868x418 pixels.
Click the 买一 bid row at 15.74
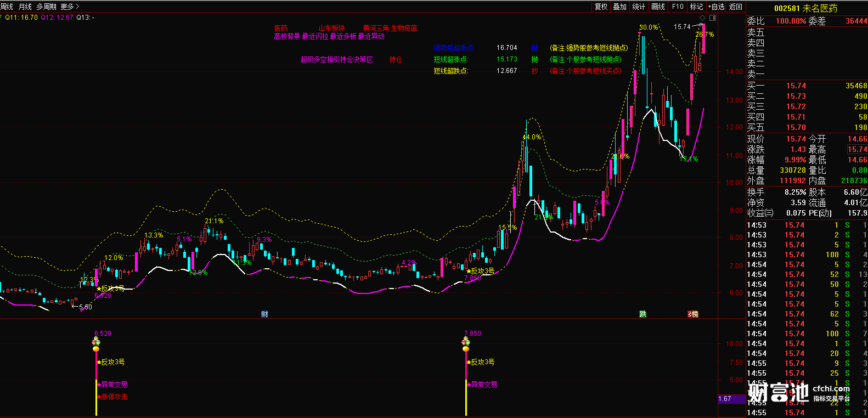tap(807, 86)
